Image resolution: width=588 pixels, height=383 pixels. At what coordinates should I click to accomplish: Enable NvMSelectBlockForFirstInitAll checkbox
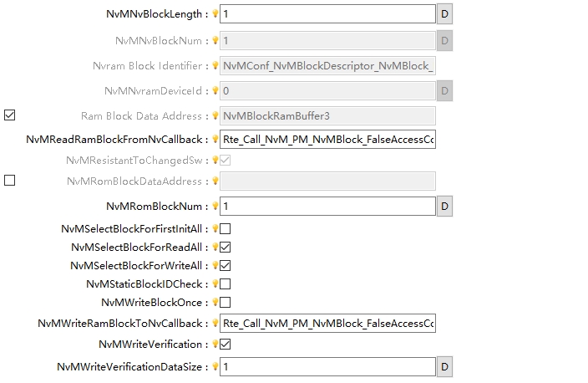click(x=226, y=228)
